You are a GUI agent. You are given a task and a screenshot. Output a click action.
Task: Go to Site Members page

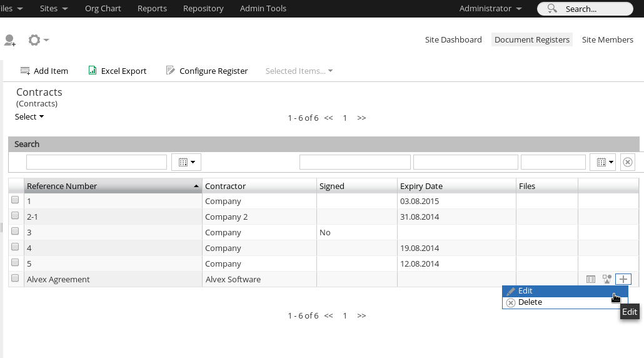coord(607,39)
